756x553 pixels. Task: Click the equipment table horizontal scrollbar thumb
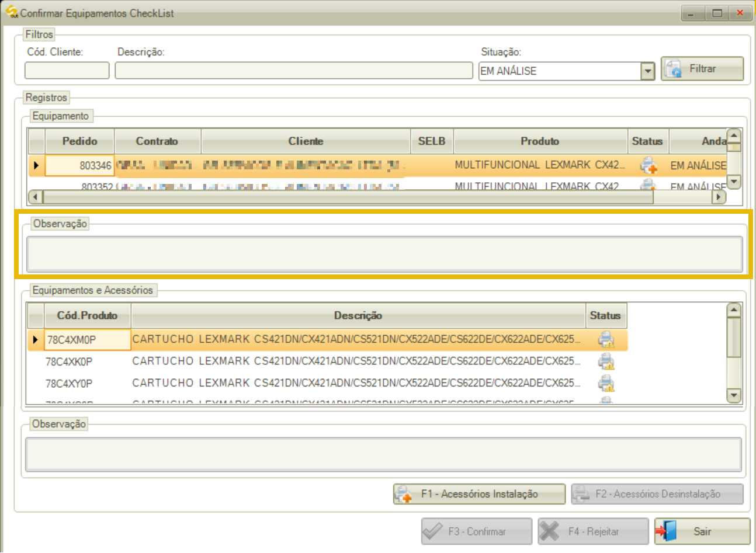click(348, 197)
